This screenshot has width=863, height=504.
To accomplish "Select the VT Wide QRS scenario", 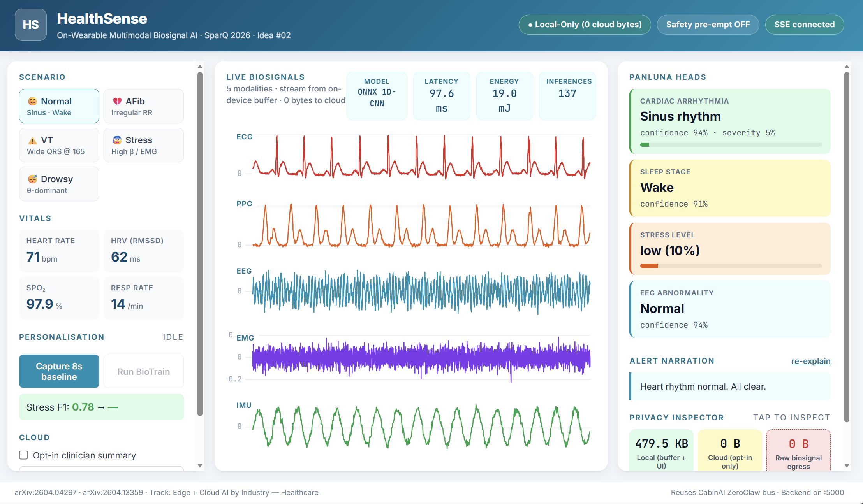I will tap(59, 145).
